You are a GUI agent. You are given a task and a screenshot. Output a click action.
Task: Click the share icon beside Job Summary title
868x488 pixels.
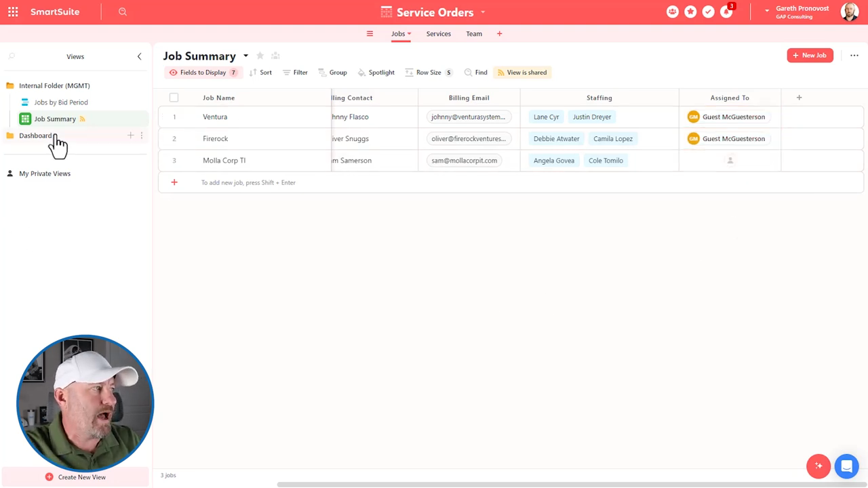coord(275,56)
